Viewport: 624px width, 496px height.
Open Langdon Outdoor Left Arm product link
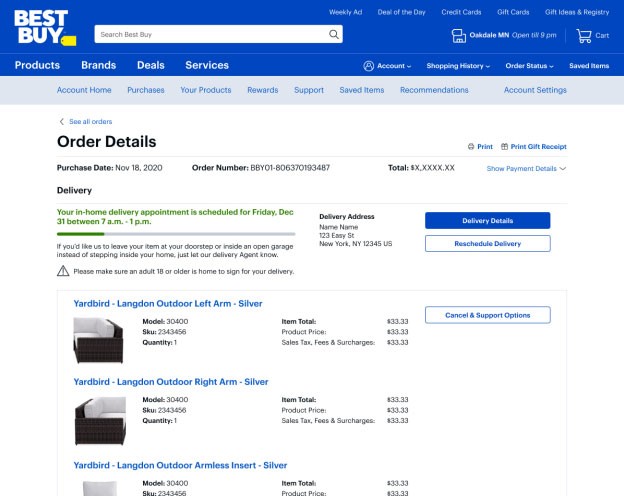click(x=168, y=304)
